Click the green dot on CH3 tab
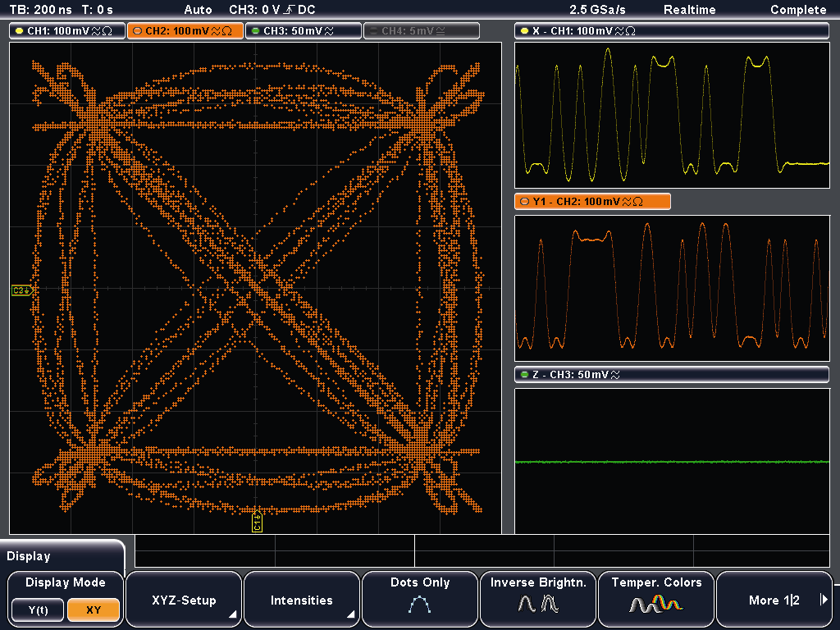This screenshot has width=840, height=630. [x=255, y=31]
